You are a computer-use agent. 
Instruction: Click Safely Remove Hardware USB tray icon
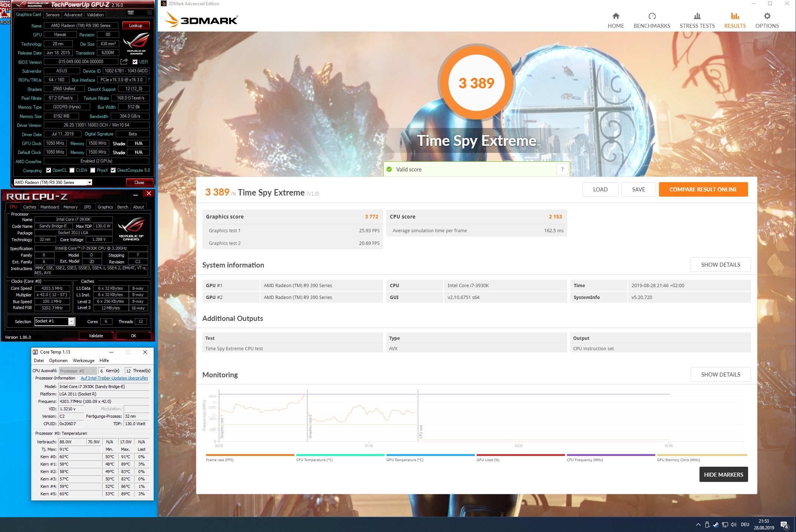pos(707,525)
